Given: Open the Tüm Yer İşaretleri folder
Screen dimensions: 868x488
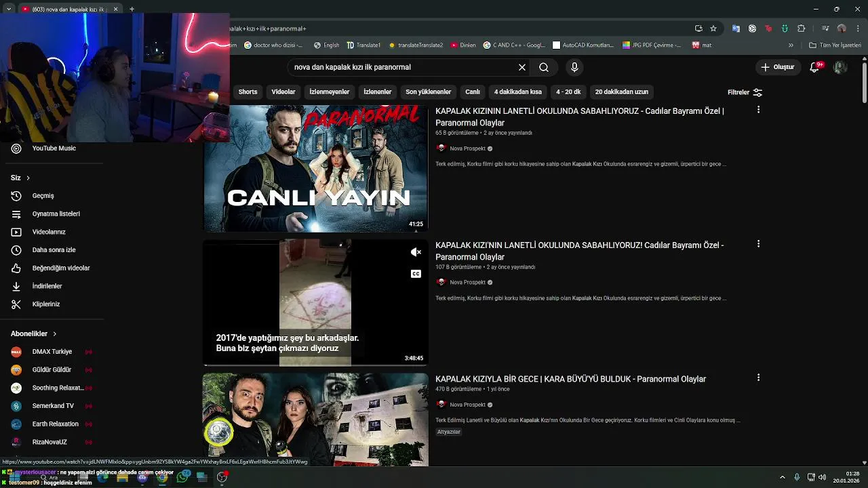Looking at the screenshot, I should click(x=835, y=45).
